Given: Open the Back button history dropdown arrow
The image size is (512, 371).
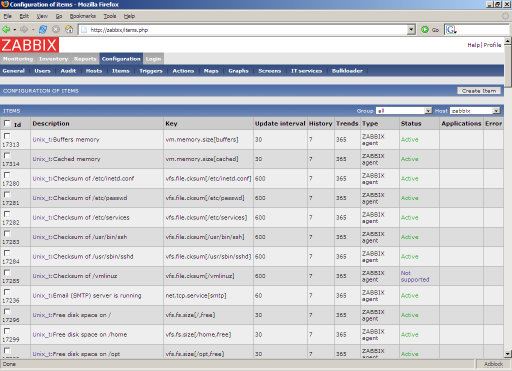Looking at the screenshot, I should click(x=15, y=30).
